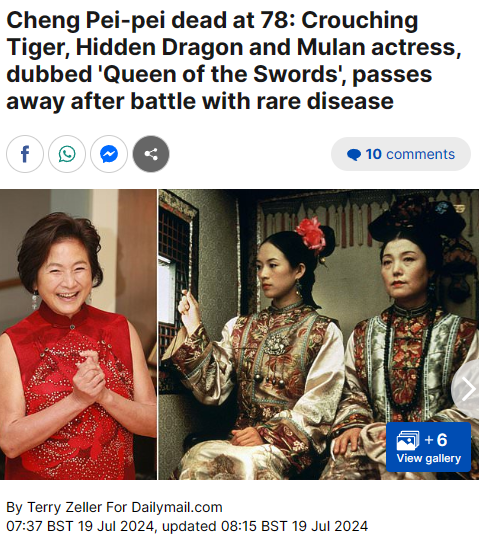Select the +6 additional photos indicator
Image resolution: width=479 pixels, height=538 pixels.
pos(436,440)
